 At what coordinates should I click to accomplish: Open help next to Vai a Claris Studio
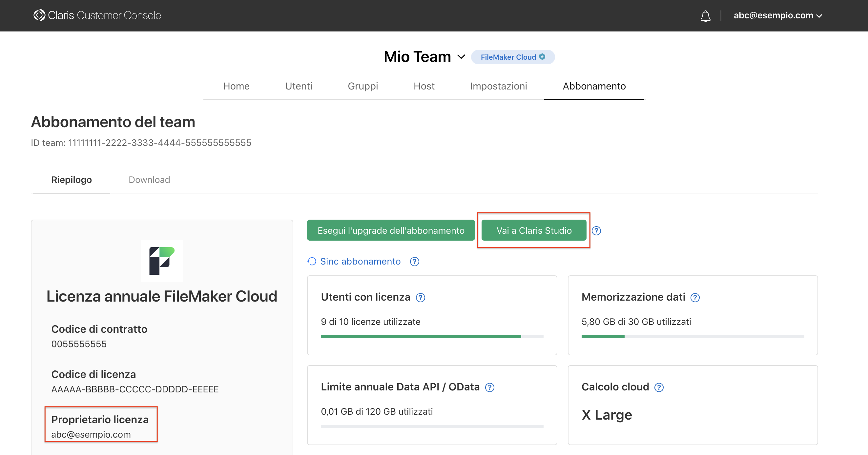596,231
